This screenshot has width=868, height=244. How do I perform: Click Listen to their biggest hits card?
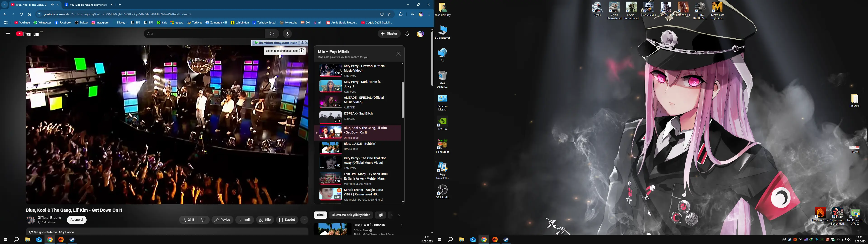[x=285, y=51]
